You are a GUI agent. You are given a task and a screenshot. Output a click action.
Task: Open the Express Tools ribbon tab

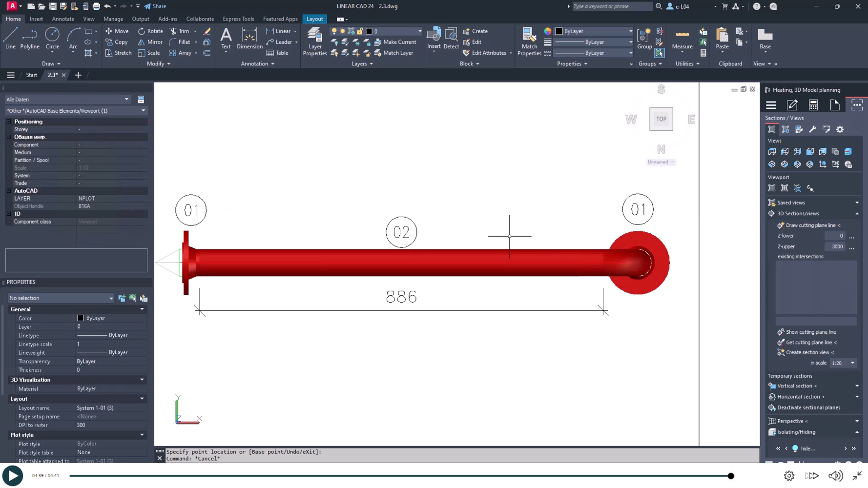(x=238, y=19)
